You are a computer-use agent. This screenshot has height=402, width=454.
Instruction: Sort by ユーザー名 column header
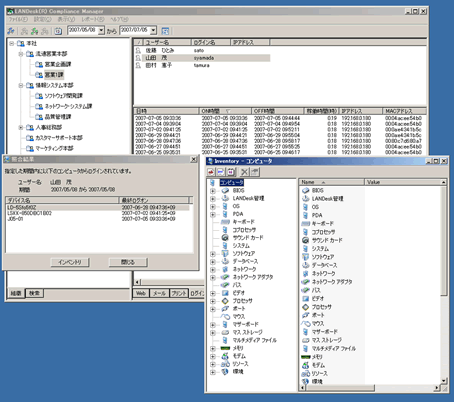click(x=168, y=42)
